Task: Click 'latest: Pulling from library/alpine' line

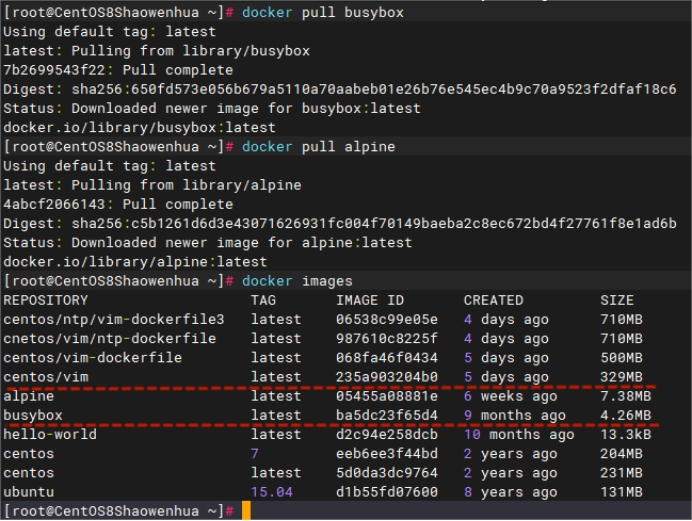Action: [x=152, y=185]
